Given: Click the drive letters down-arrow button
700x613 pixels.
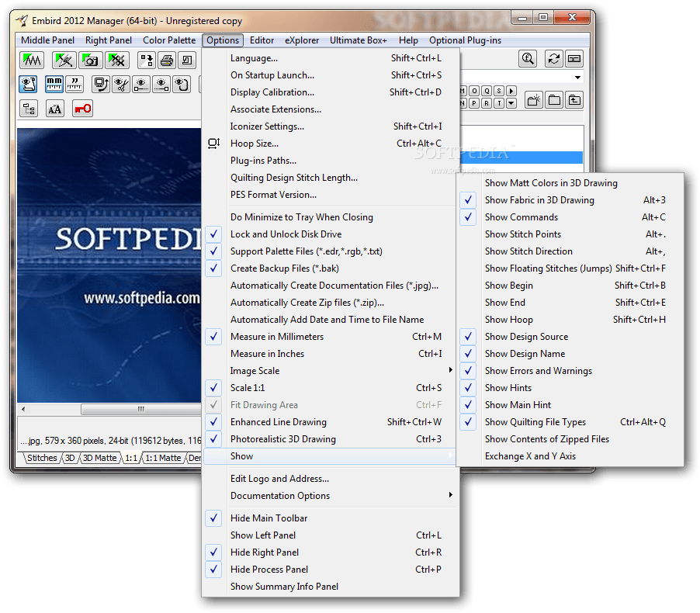Looking at the screenshot, I should coord(511,103).
